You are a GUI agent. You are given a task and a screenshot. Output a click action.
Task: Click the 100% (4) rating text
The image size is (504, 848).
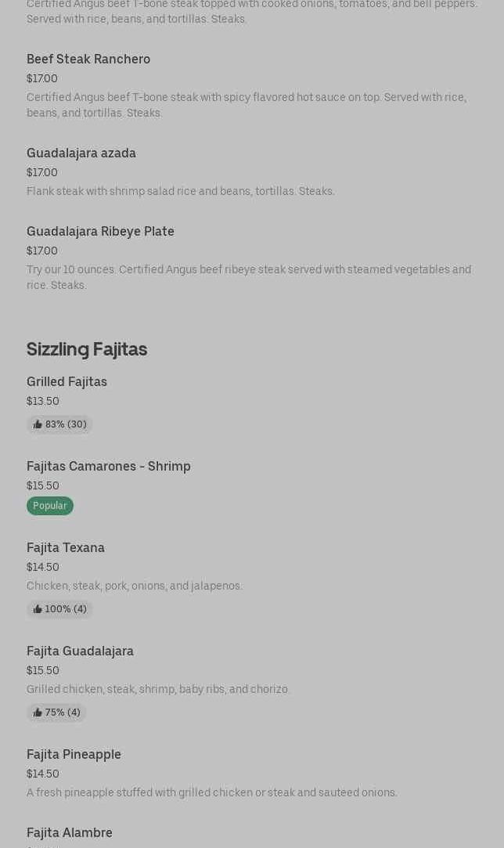click(x=66, y=609)
